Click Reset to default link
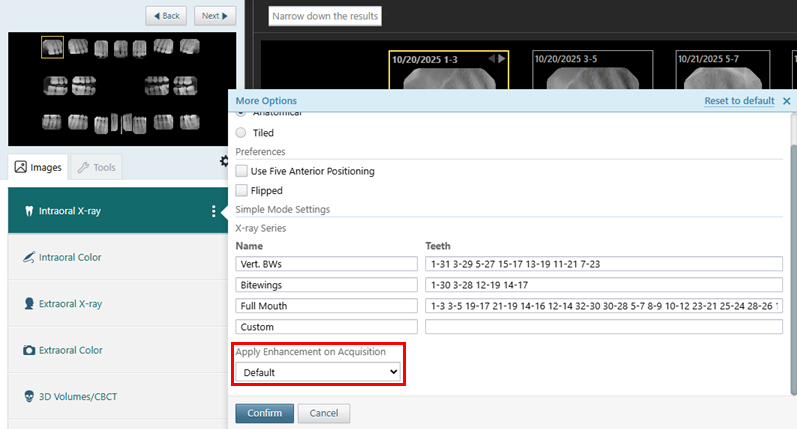 point(739,101)
